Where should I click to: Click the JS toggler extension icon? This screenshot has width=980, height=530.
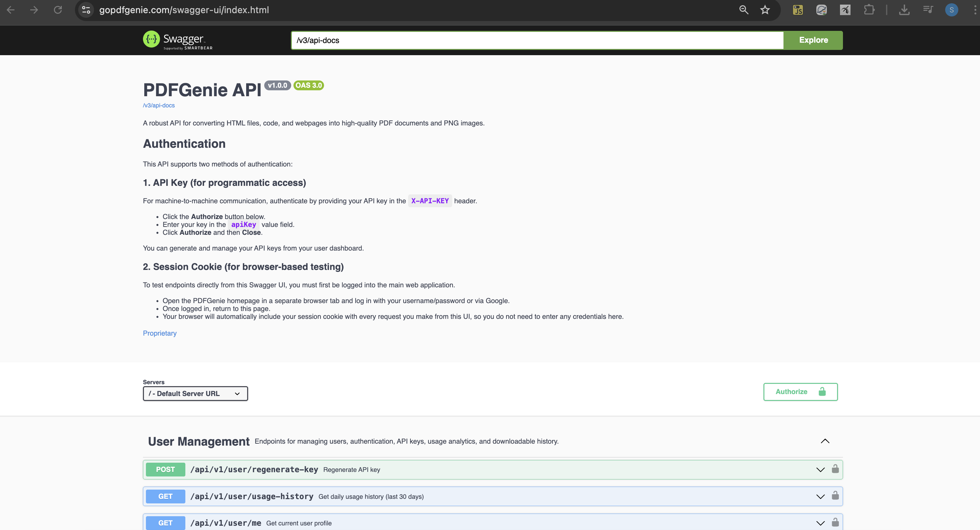[798, 10]
